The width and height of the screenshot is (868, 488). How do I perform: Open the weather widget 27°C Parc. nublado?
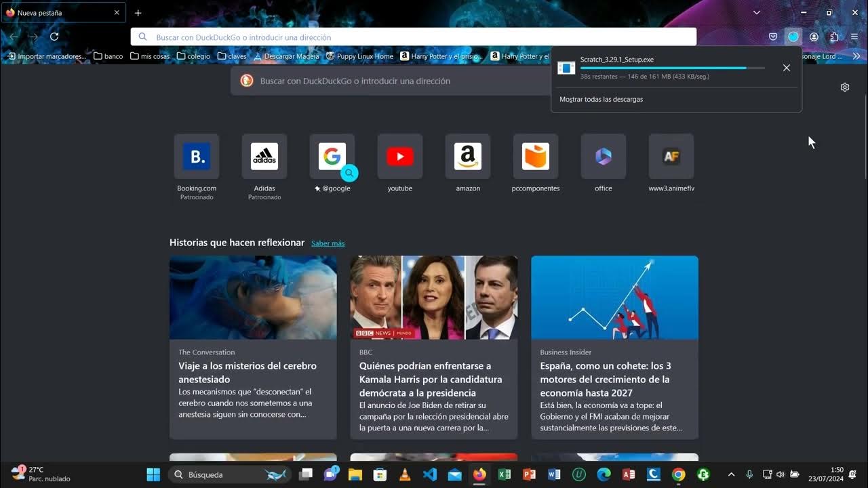41,474
